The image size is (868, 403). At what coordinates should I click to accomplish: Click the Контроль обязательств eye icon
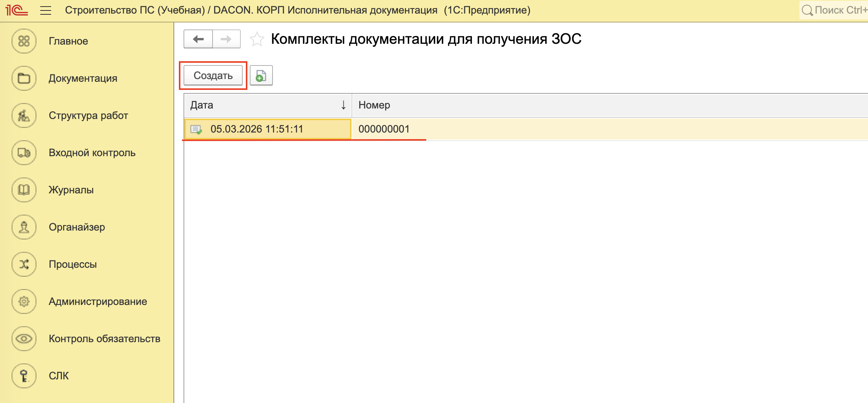coord(24,339)
